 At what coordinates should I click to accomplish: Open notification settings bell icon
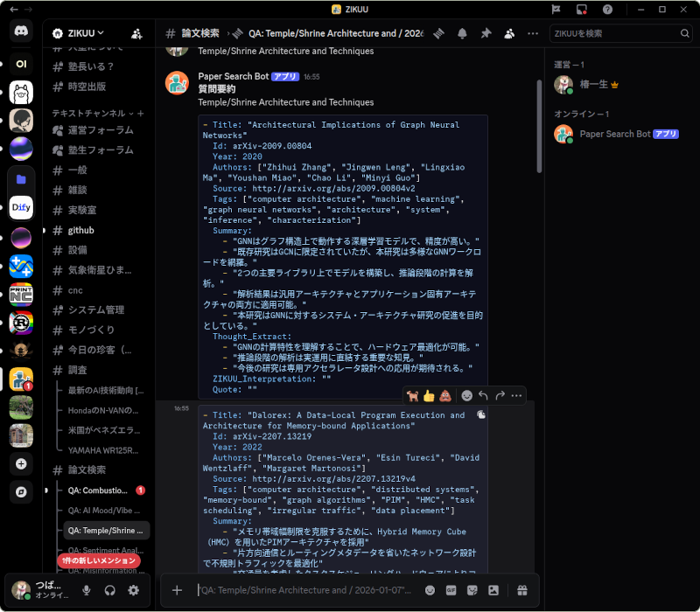click(x=462, y=33)
